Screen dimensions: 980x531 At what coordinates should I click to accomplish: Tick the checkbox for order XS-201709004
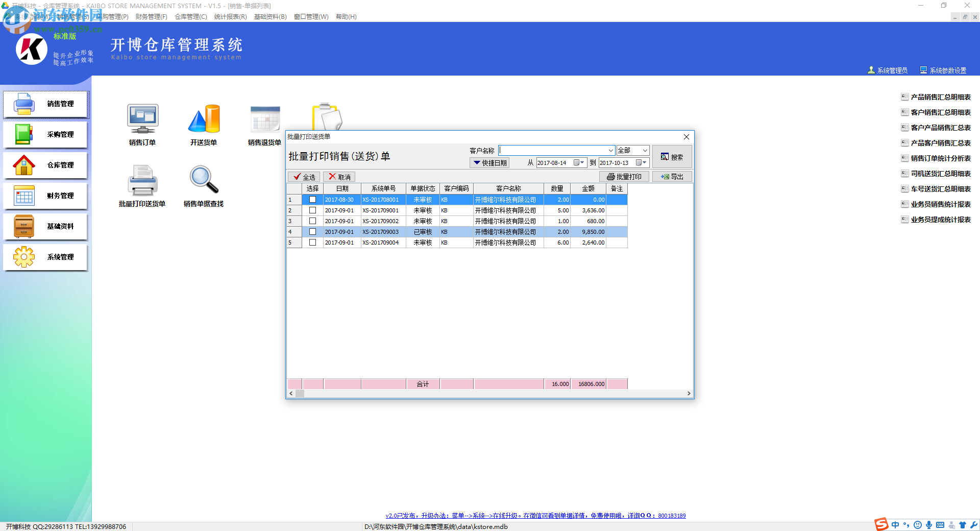[x=313, y=243]
